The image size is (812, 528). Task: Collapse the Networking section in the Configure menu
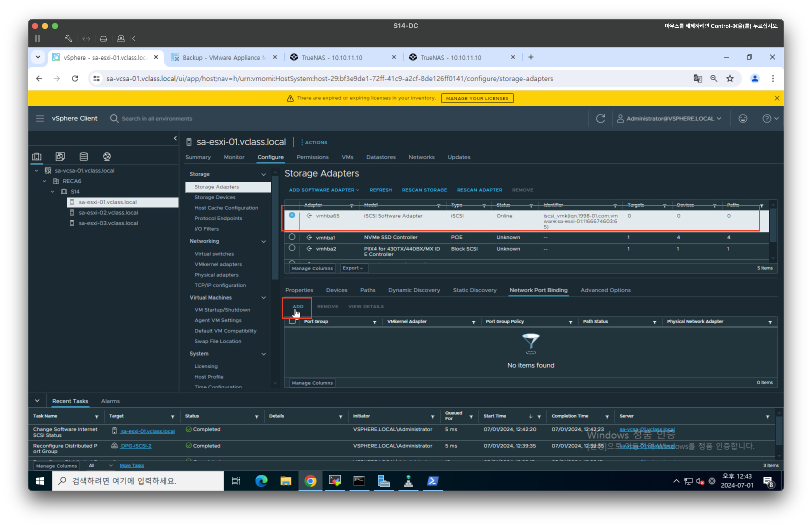point(263,241)
